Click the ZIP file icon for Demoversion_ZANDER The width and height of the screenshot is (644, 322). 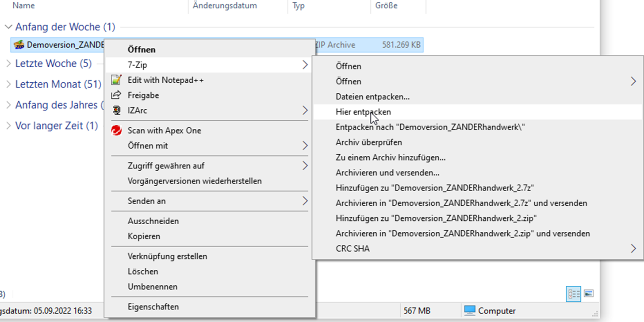coord(19,45)
